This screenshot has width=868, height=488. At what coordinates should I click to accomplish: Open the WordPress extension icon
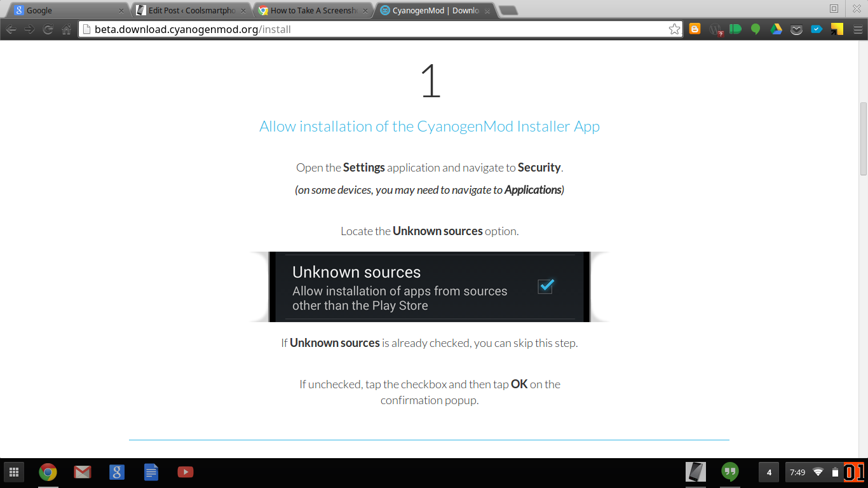tap(715, 29)
